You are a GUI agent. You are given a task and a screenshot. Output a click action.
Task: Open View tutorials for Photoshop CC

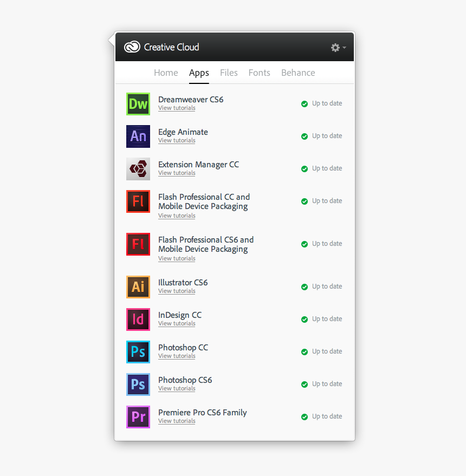pos(177,356)
